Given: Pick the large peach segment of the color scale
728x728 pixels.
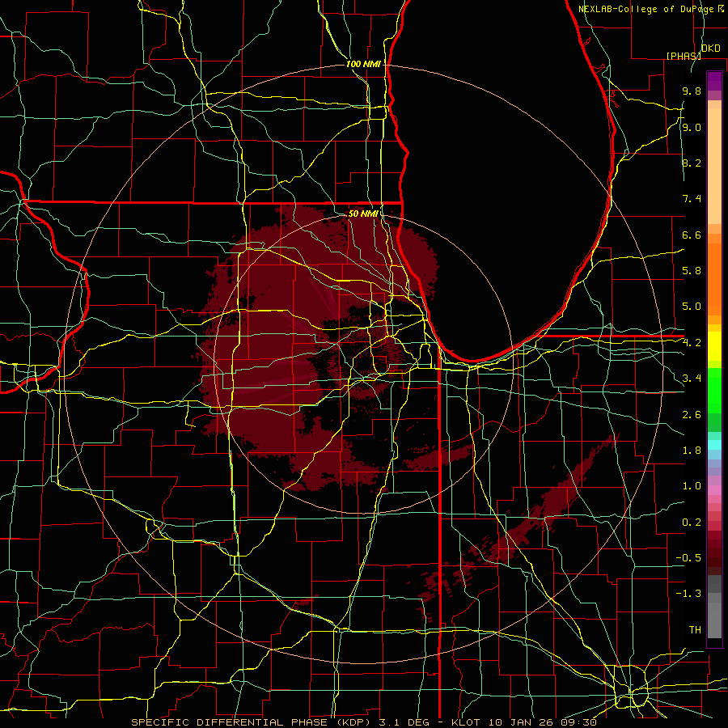Looking at the screenshot, I should point(714,166).
